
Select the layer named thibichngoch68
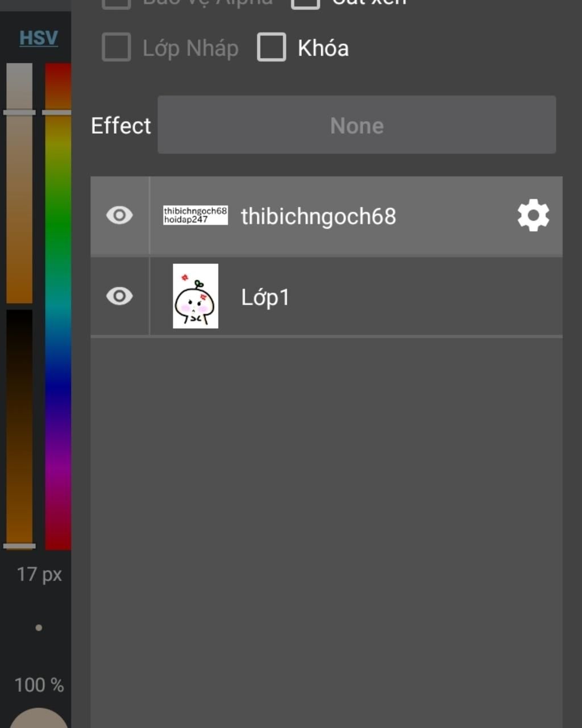[x=318, y=217]
